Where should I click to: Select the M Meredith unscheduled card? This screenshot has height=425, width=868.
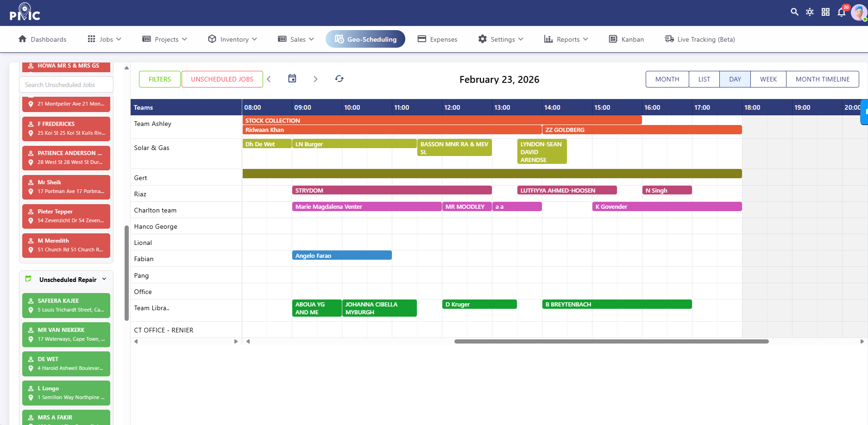[x=66, y=245]
